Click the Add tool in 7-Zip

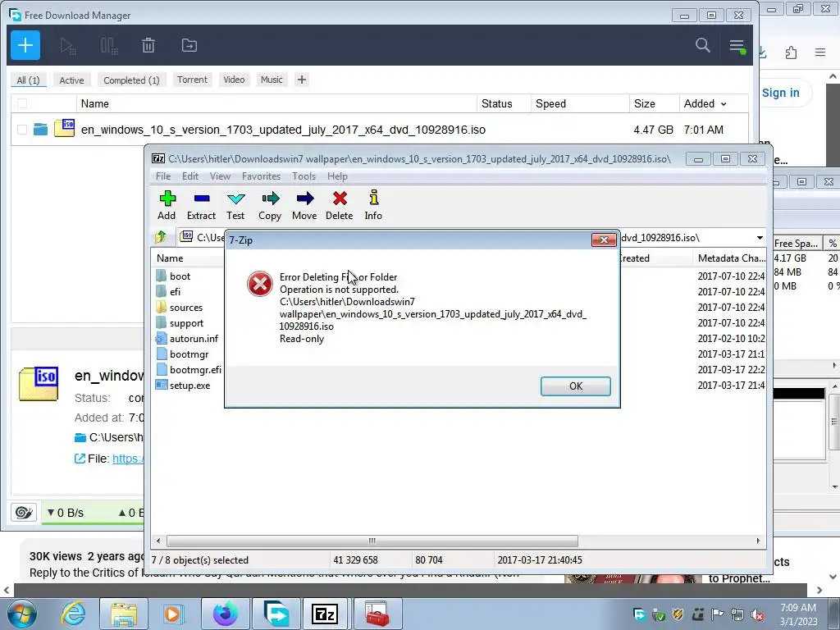click(167, 206)
